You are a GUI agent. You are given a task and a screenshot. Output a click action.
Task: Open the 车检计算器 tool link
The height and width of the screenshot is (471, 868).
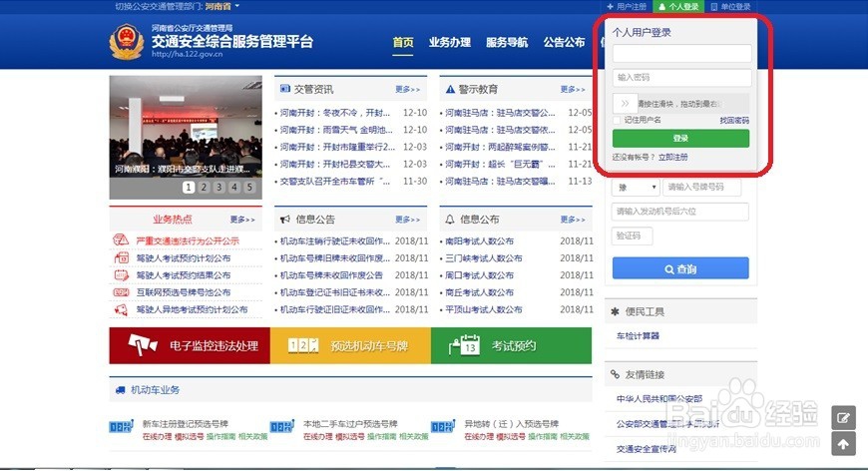pos(638,336)
